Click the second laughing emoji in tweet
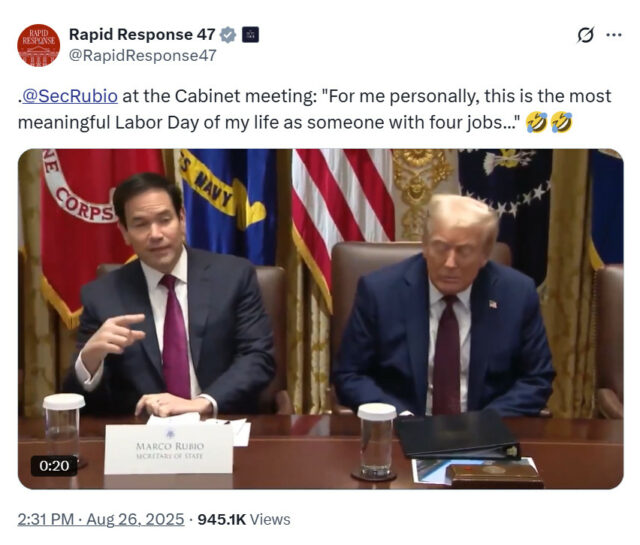This screenshot has width=640, height=545. [x=561, y=122]
